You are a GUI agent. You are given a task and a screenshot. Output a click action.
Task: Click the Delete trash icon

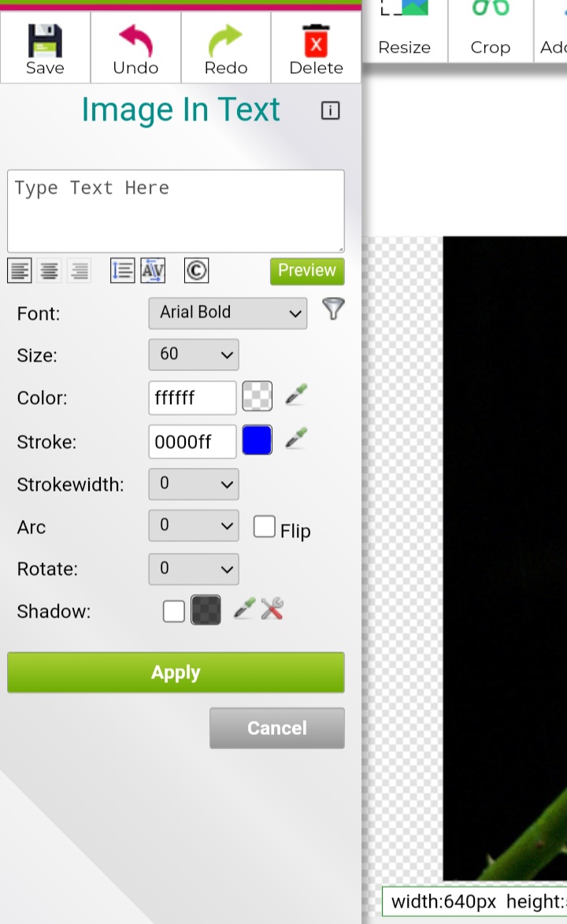(316, 42)
